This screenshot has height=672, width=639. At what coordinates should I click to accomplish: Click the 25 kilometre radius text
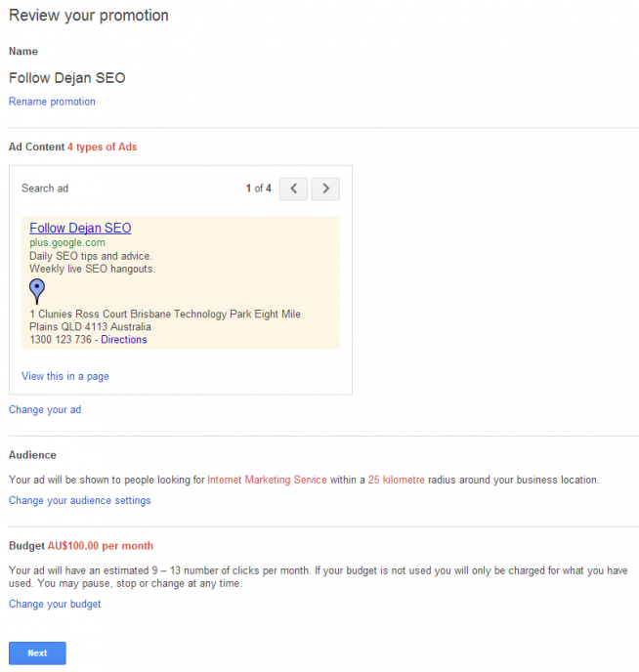tap(397, 480)
